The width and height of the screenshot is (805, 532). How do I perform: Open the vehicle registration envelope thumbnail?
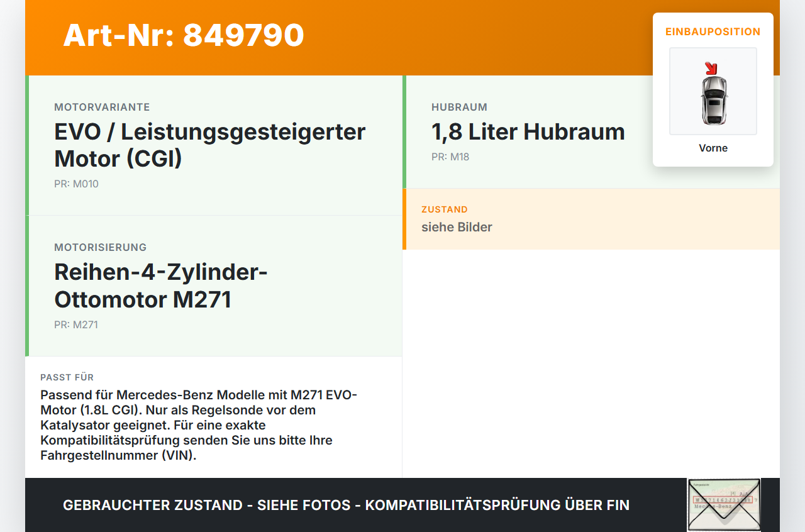724,505
